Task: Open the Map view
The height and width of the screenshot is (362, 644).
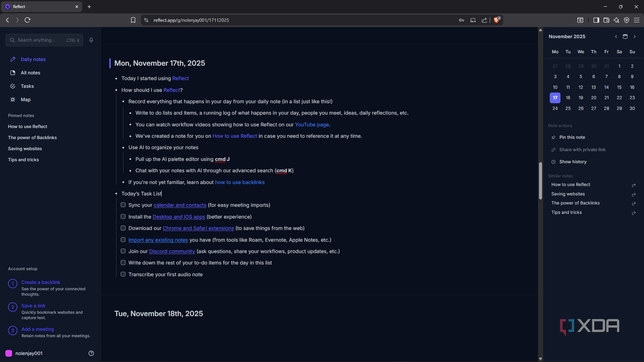Action: (x=25, y=99)
